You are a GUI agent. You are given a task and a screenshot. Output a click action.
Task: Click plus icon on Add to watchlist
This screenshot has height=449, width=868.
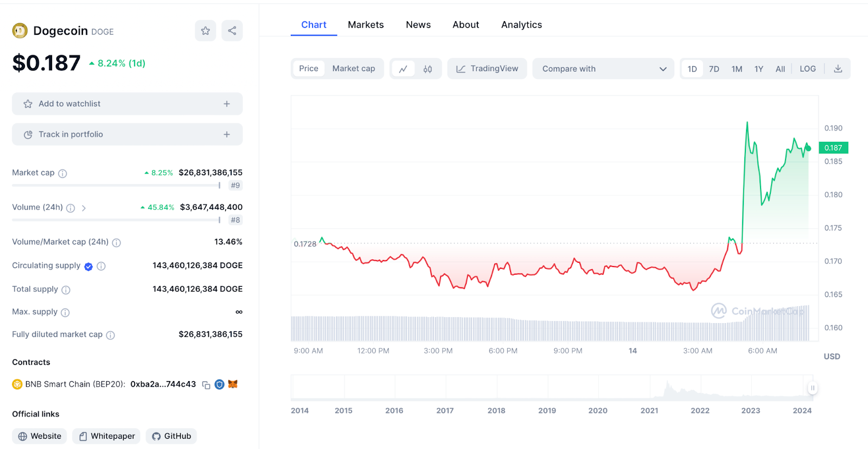coord(227,104)
